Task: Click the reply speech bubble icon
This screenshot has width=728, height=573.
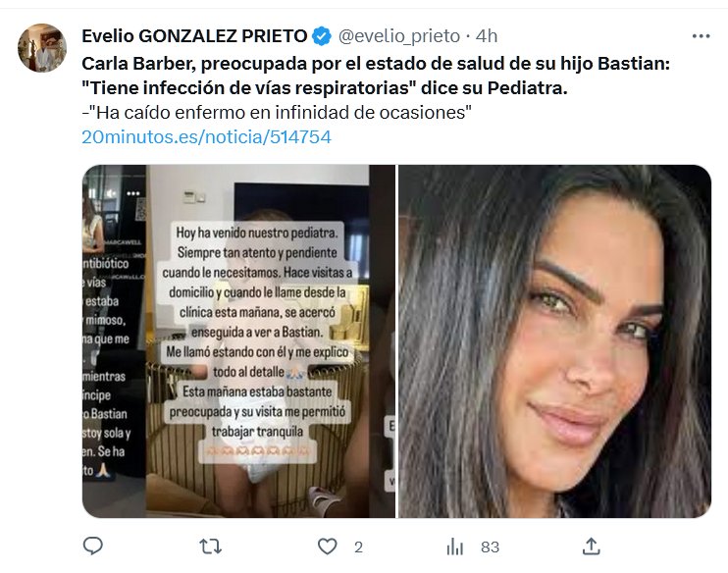Action: (93, 547)
